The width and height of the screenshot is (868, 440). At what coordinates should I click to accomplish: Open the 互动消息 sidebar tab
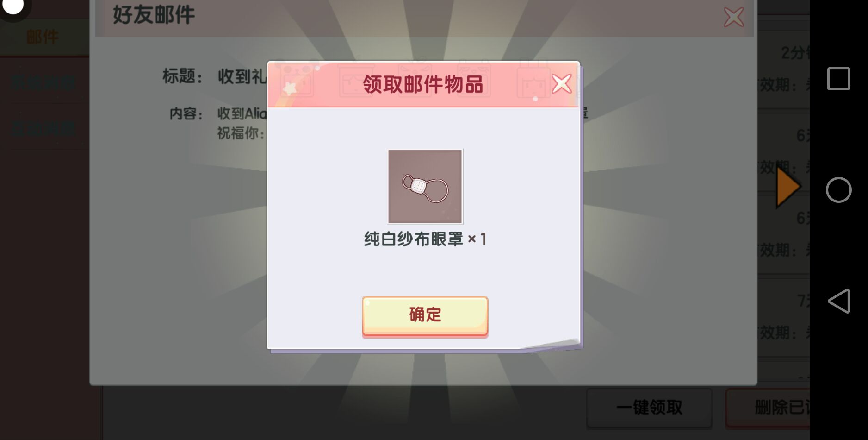pyautogui.click(x=43, y=128)
